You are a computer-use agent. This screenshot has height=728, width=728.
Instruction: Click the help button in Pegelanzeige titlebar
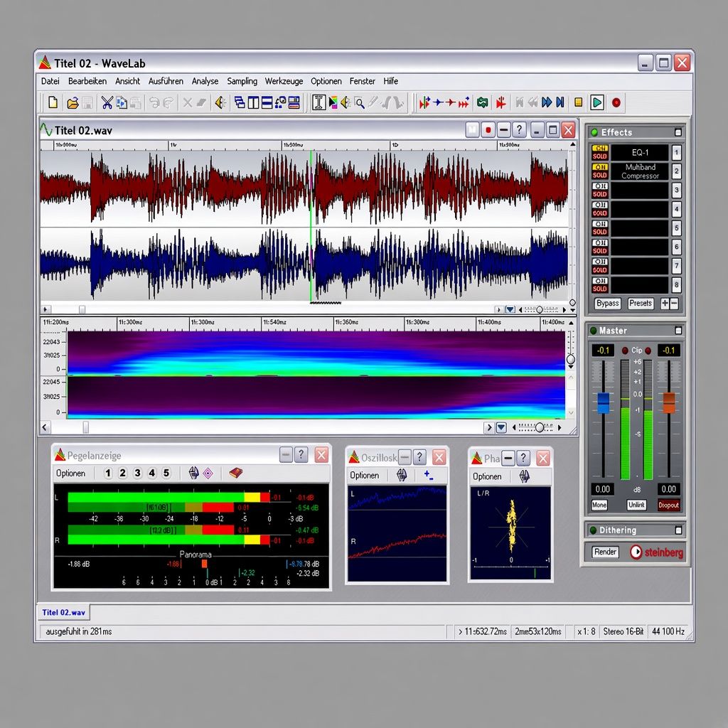[301, 455]
